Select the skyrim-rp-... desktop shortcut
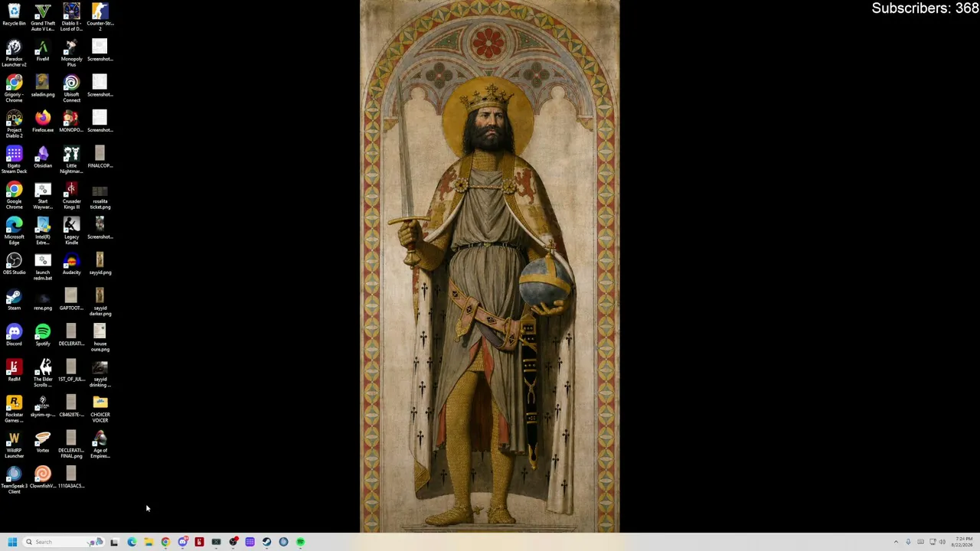Screen dimensions: 980x551 click(43, 406)
